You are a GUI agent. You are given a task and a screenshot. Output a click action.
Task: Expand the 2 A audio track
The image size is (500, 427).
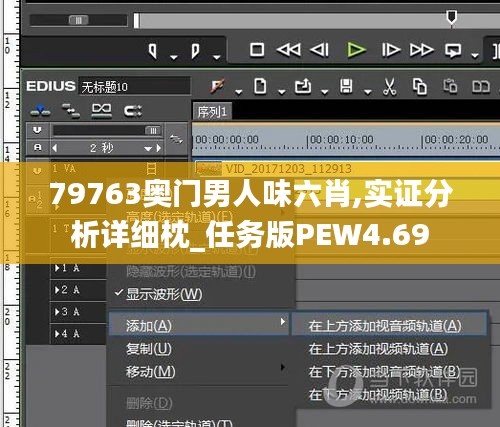[57, 290]
